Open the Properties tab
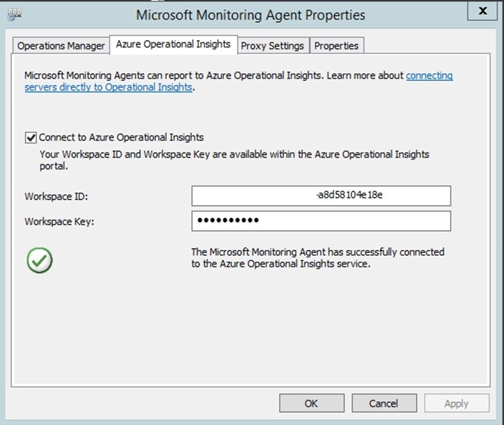The image size is (504, 425). click(336, 46)
